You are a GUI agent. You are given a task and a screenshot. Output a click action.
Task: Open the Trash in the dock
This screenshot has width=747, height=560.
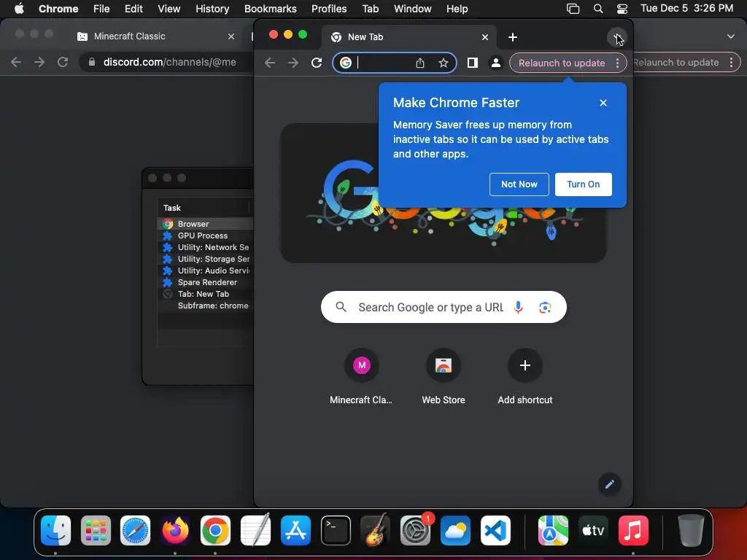pyautogui.click(x=691, y=530)
